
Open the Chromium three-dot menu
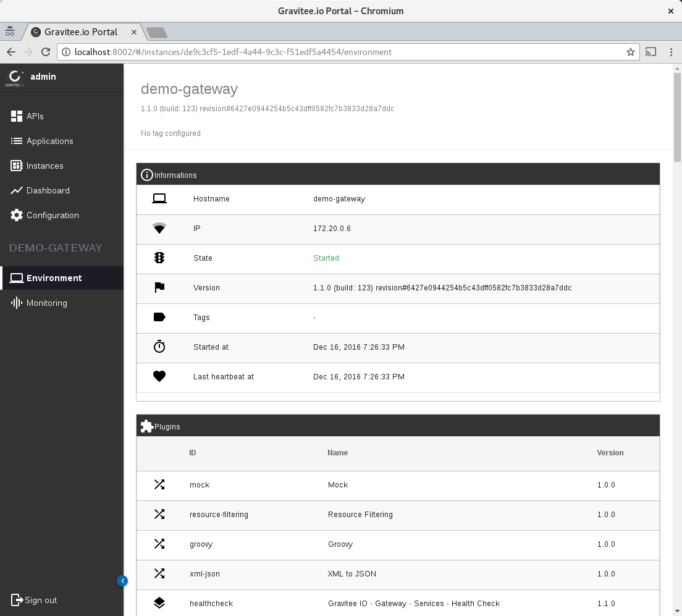coord(671,52)
